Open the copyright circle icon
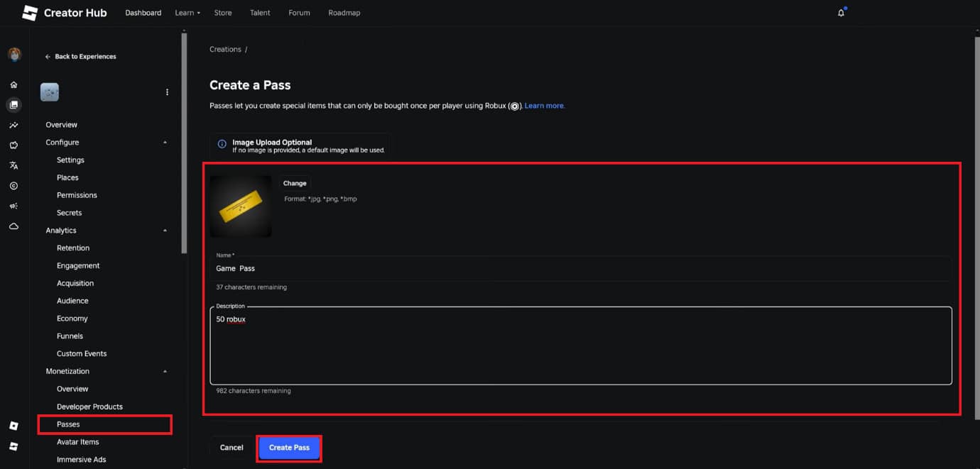This screenshot has height=469, width=980. 13,186
